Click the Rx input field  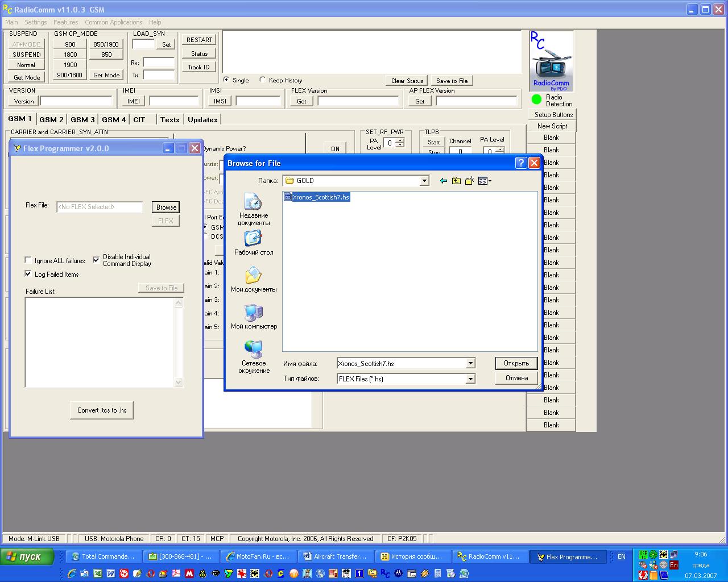coord(159,63)
